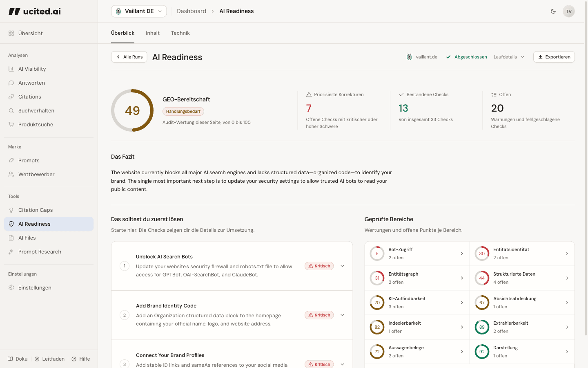The image size is (588, 368).
Task: Click the Dashboard breadcrumb
Action: [x=192, y=11]
